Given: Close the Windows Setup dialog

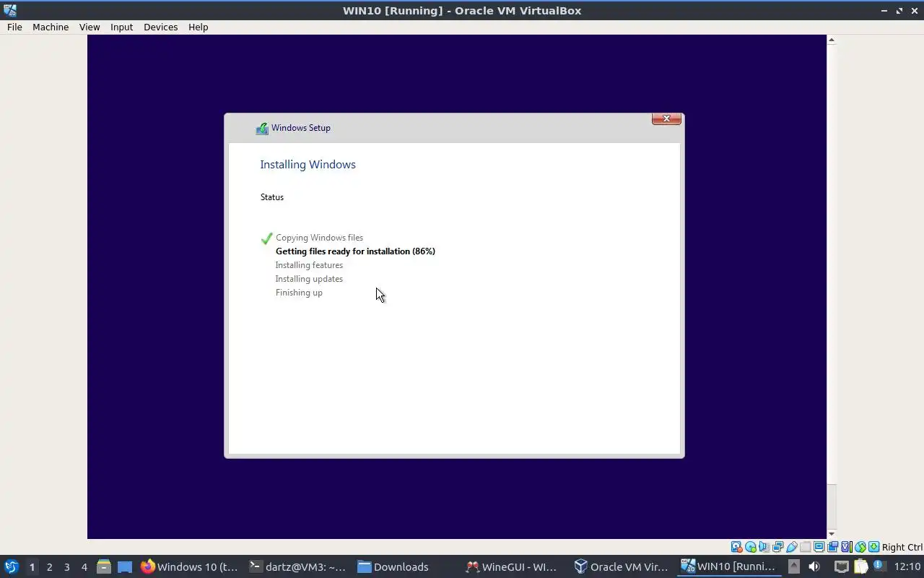Looking at the screenshot, I should 666,118.
